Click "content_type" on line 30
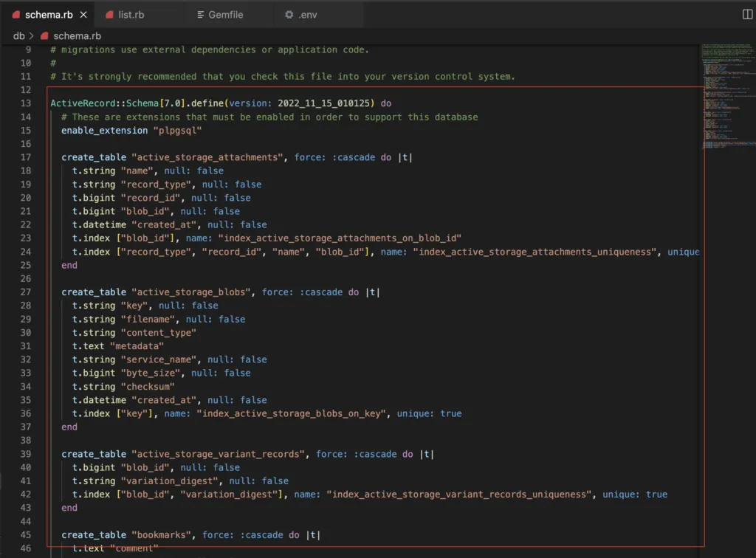 (159, 333)
